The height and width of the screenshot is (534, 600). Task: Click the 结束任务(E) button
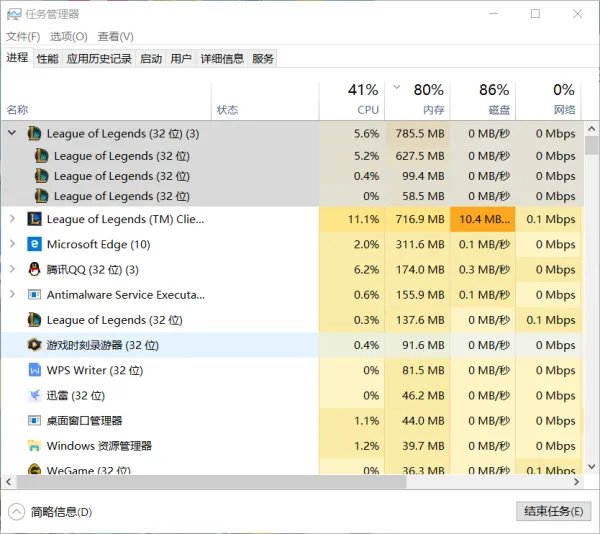553,511
